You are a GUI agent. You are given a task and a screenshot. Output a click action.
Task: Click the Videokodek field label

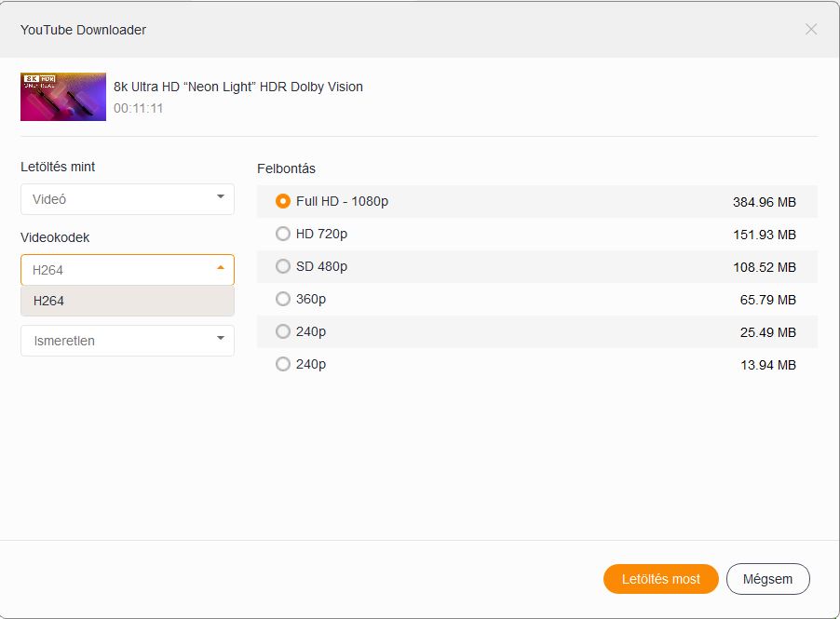coord(55,237)
